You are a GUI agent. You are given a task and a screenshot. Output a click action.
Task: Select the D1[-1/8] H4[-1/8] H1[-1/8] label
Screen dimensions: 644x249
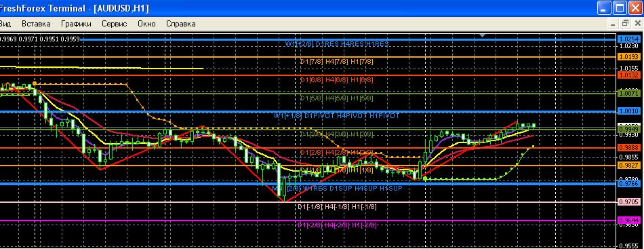pos(337,207)
